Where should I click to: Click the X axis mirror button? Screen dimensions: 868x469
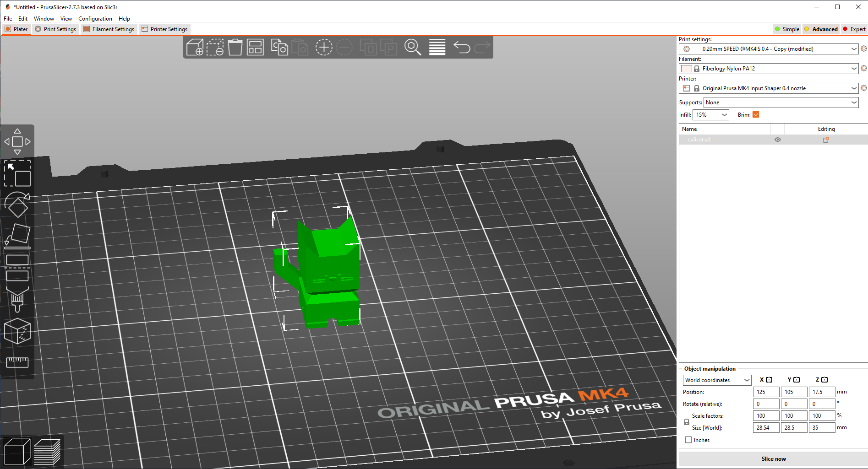[769, 380]
